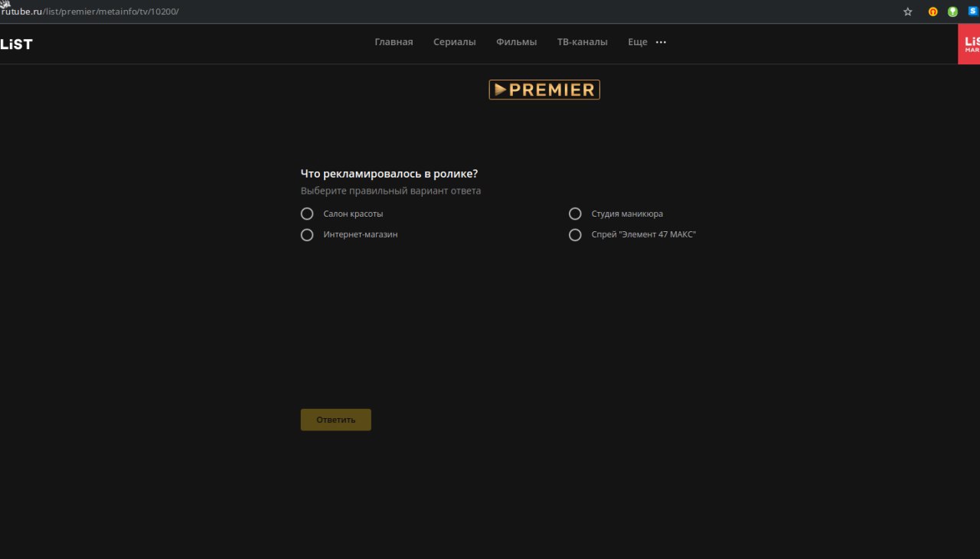Bookmark page with star icon
Image resolution: width=980 pixels, height=559 pixels.
[x=908, y=11]
